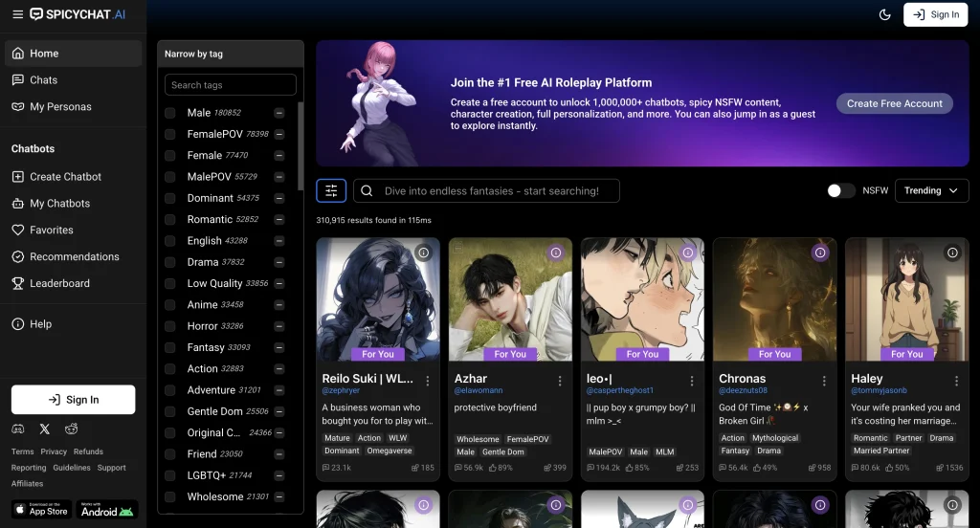
Task: Exclude the Anime tag with minus icon
Action: click(x=279, y=305)
